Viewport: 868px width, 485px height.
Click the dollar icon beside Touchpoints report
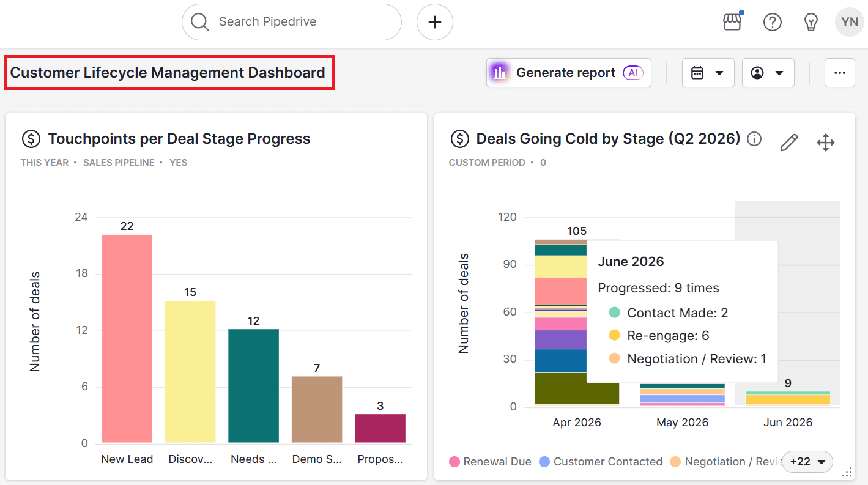pyautogui.click(x=31, y=139)
